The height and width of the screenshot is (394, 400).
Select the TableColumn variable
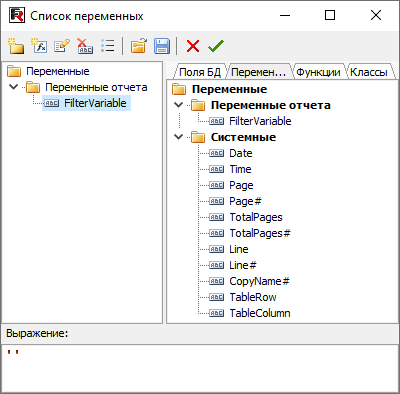pyautogui.click(x=260, y=313)
